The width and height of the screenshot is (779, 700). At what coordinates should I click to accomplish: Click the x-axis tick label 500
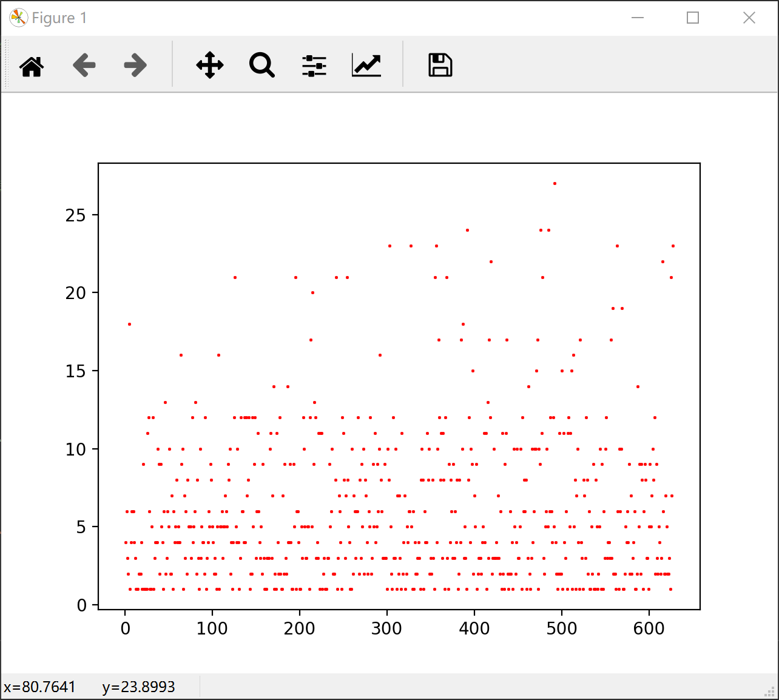[x=562, y=628]
